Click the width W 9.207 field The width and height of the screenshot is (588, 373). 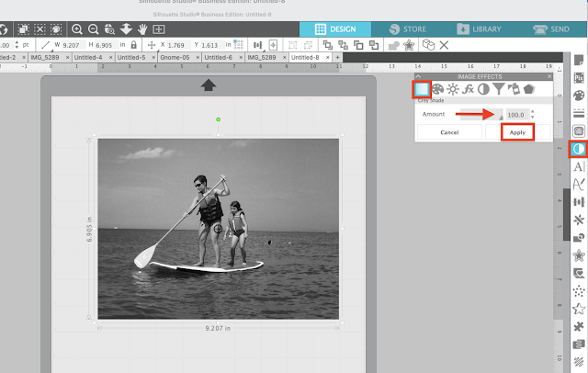click(73, 45)
